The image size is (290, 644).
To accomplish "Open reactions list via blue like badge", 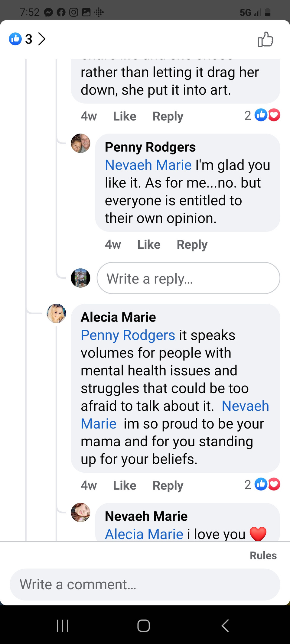I will (x=15, y=39).
